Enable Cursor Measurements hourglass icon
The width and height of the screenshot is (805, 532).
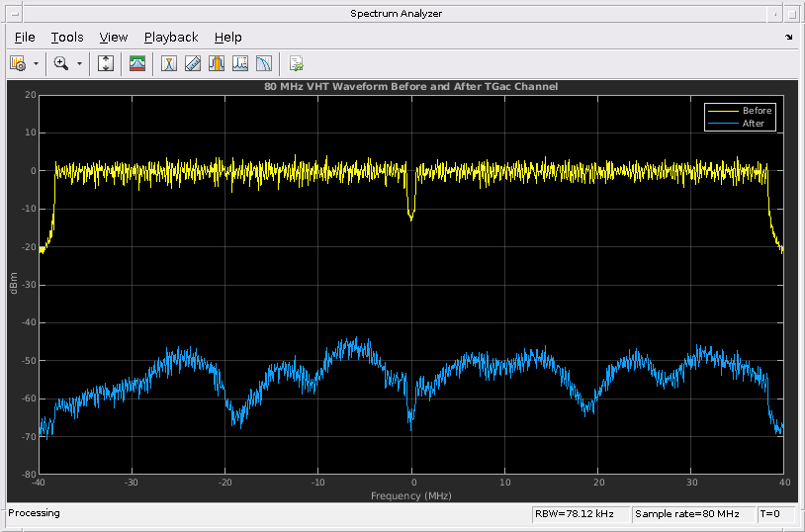pyautogui.click(x=169, y=63)
